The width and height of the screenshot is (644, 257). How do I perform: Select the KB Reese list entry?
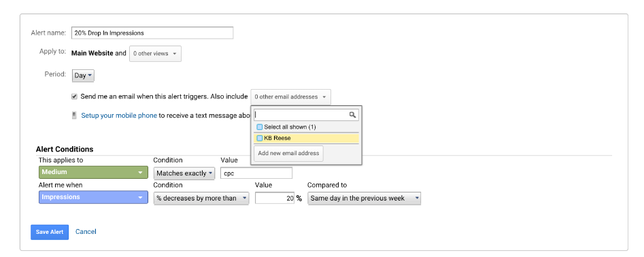point(307,138)
